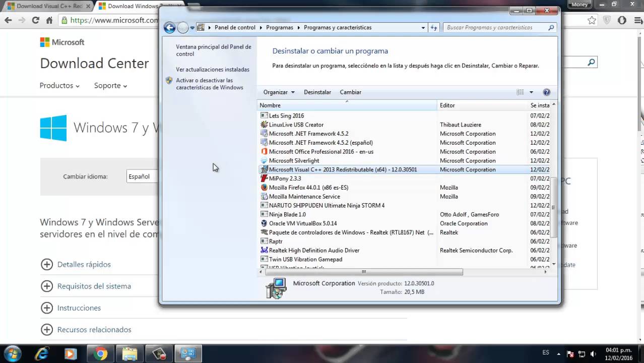Click Desinstalar in the toolbar
Screen dimensions: 644x363
317,92
